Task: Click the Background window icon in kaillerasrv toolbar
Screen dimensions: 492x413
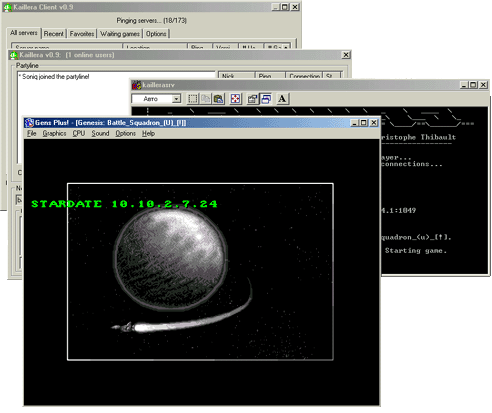Action: click(266, 99)
